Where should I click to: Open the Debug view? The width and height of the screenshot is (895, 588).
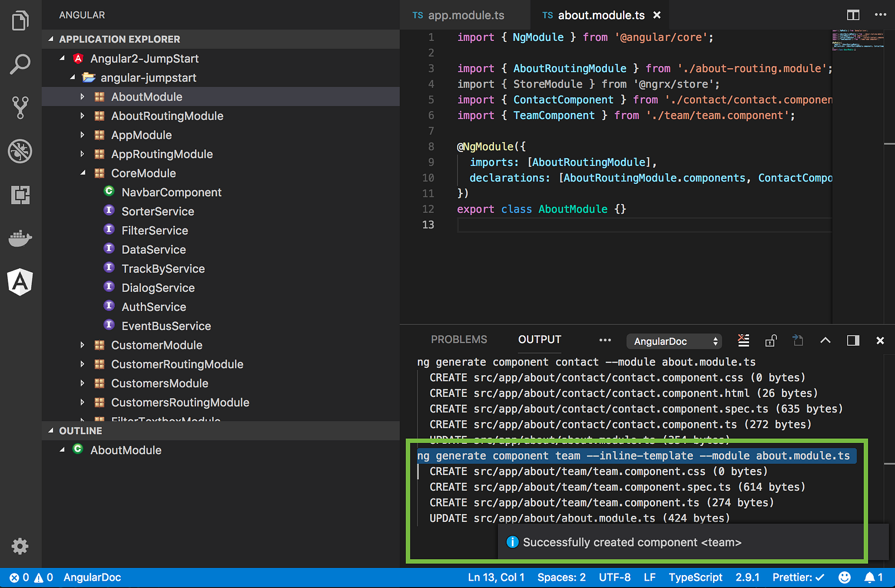(20, 151)
